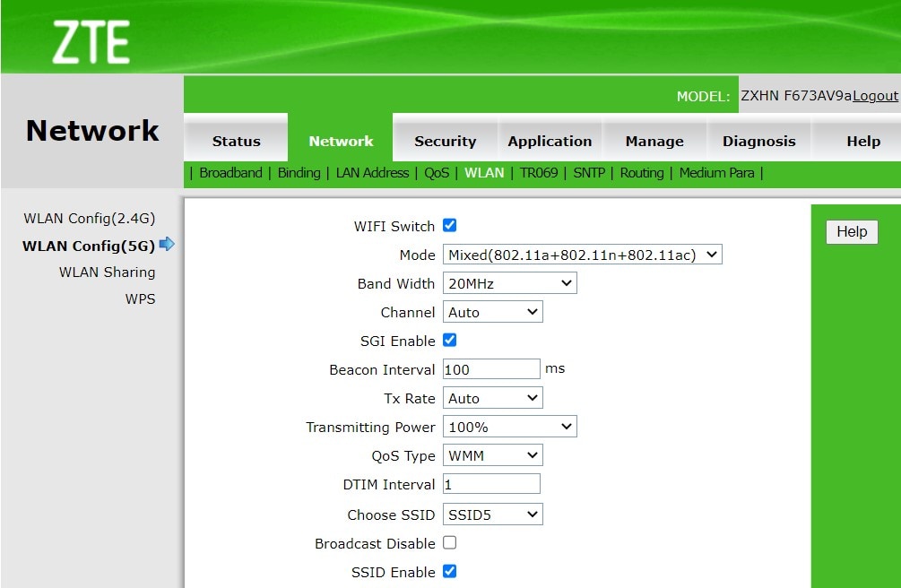Click the Logout link

click(875, 96)
